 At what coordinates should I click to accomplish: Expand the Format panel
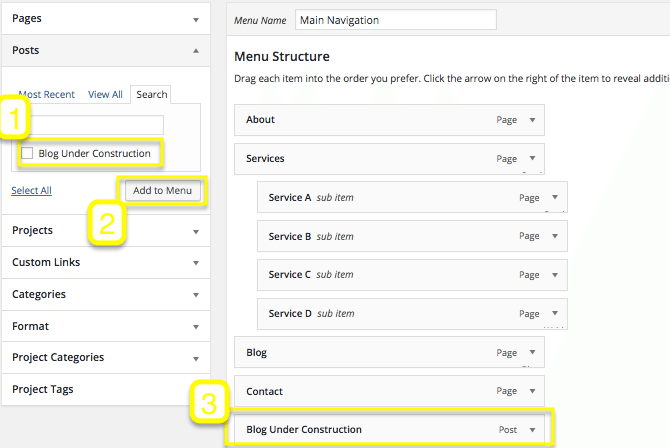196,327
